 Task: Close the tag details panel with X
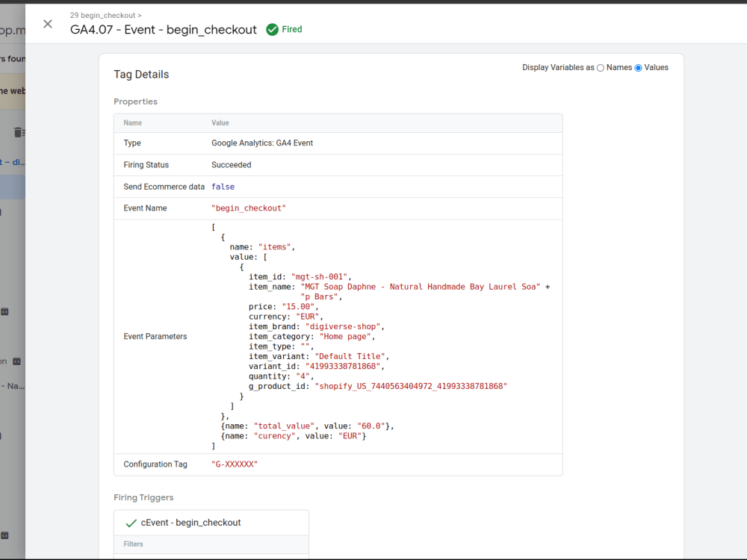[48, 24]
